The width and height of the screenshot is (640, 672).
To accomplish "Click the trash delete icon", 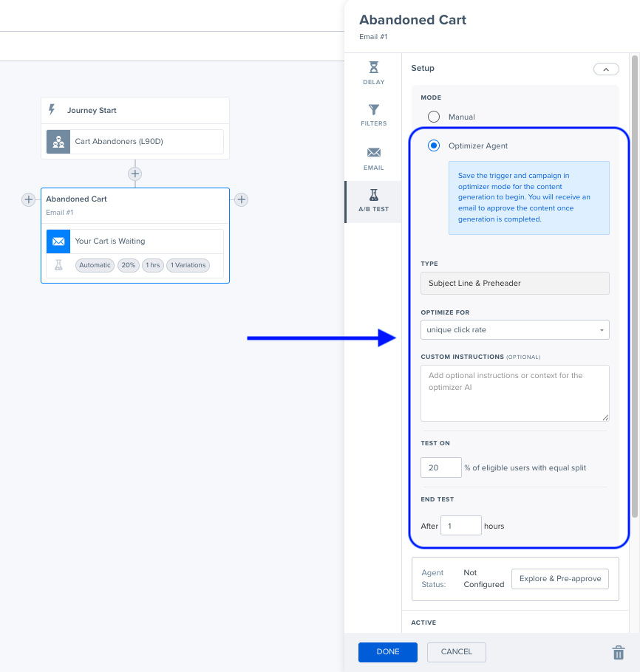I will tap(618, 653).
